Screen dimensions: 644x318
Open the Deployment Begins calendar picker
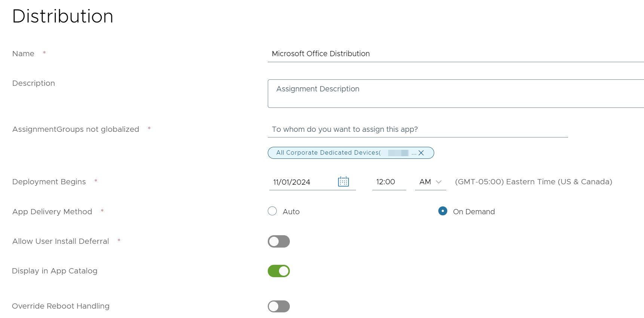point(343,182)
